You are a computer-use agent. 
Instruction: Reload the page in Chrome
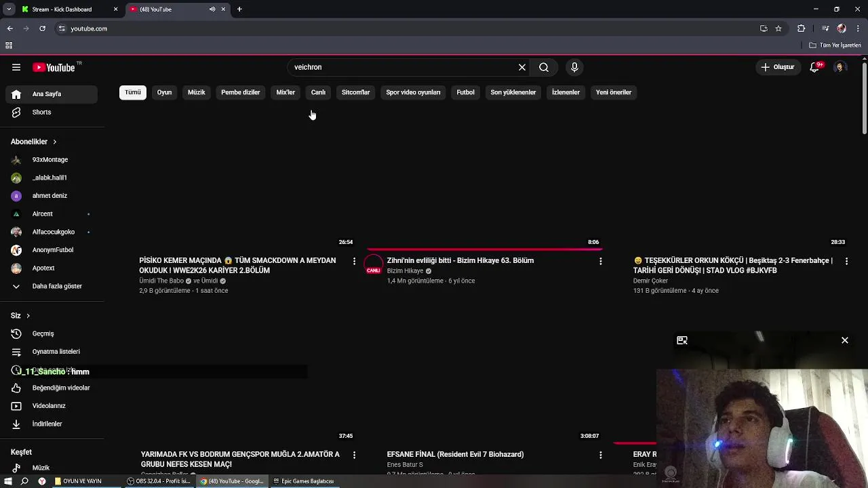coord(42,28)
